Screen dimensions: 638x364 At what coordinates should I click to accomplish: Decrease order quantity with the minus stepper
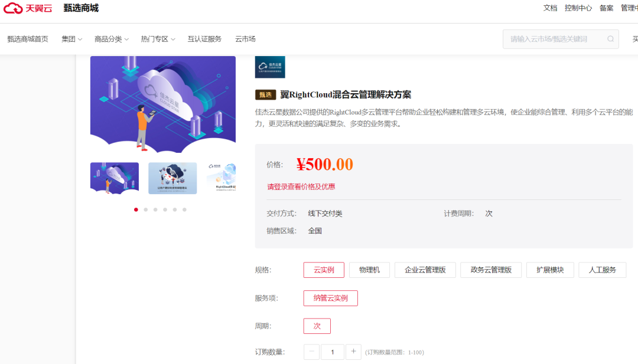tap(311, 352)
